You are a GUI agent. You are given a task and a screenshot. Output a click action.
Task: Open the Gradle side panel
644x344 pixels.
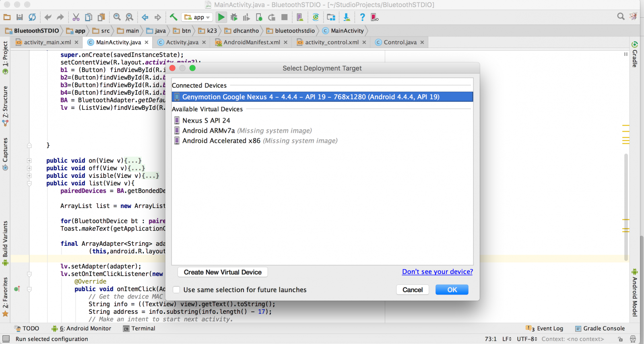635,54
